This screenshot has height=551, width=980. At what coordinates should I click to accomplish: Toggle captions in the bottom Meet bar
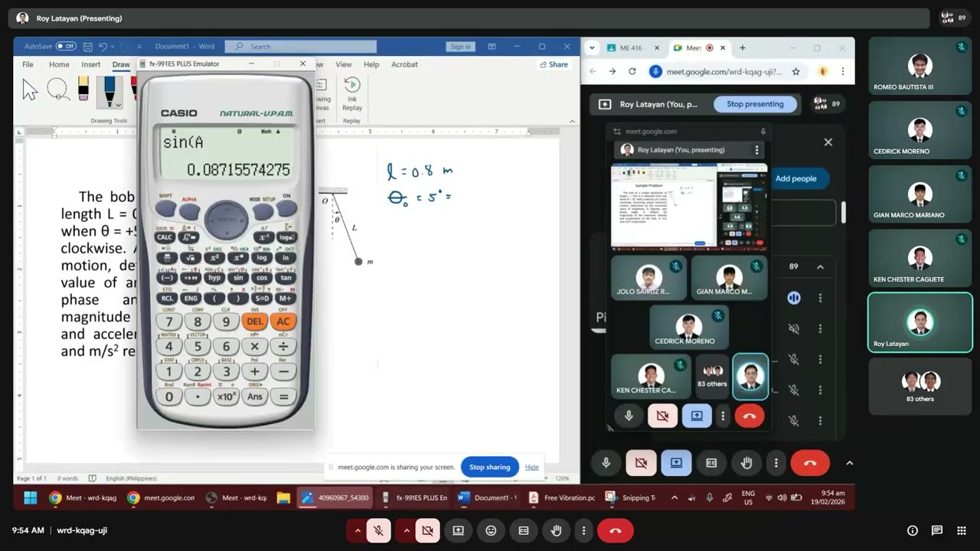[524, 530]
